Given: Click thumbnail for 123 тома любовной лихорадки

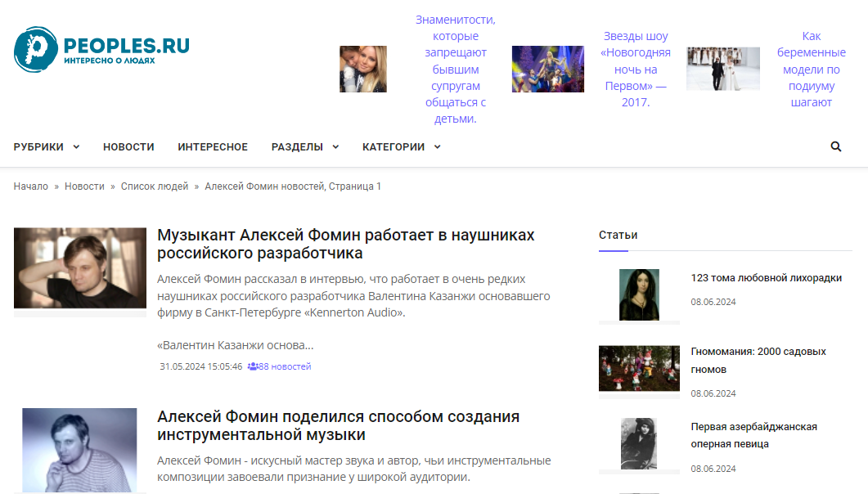Looking at the screenshot, I should (x=640, y=295).
